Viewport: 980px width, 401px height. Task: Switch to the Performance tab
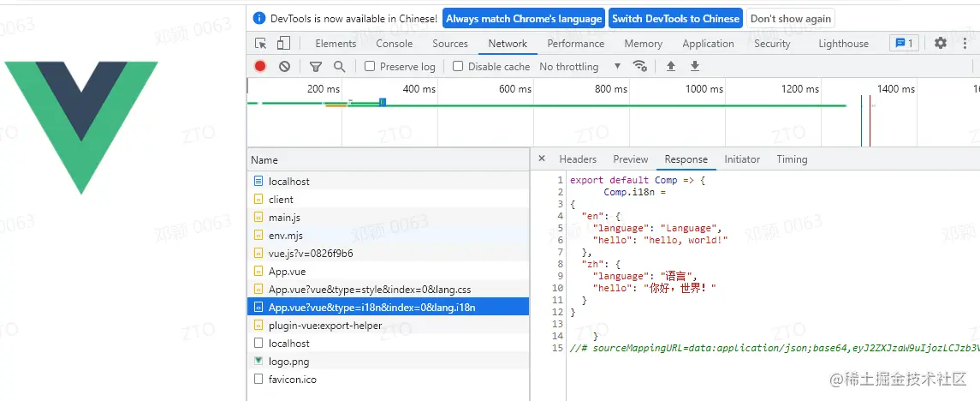(x=576, y=44)
